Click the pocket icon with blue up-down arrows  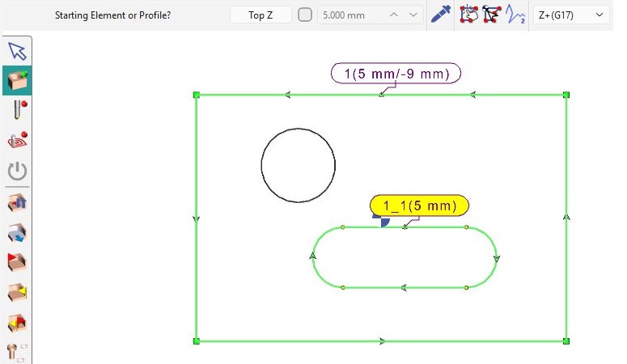click(17, 202)
